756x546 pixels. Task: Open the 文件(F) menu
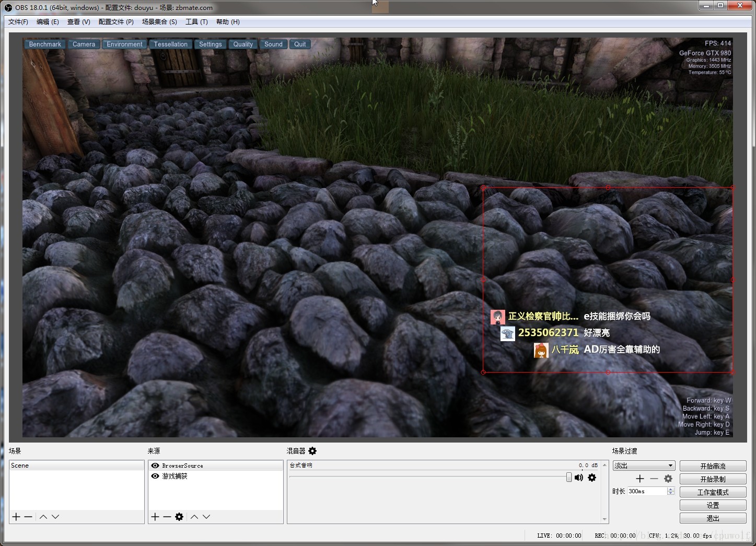click(x=18, y=22)
